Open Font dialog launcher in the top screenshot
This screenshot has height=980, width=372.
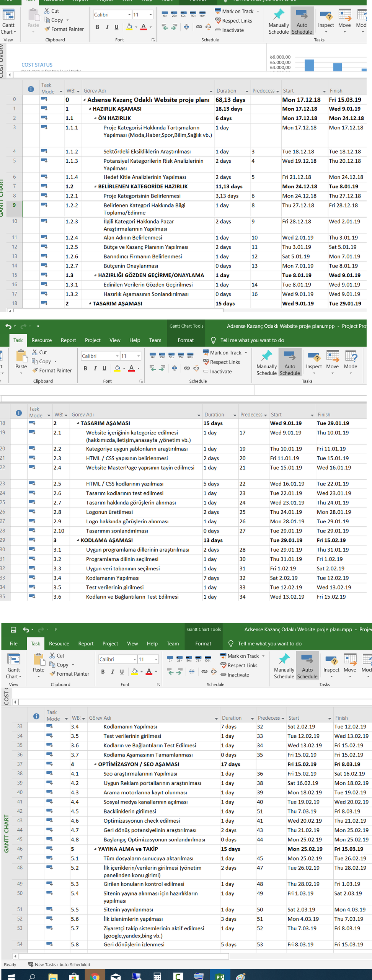click(153, 40)
